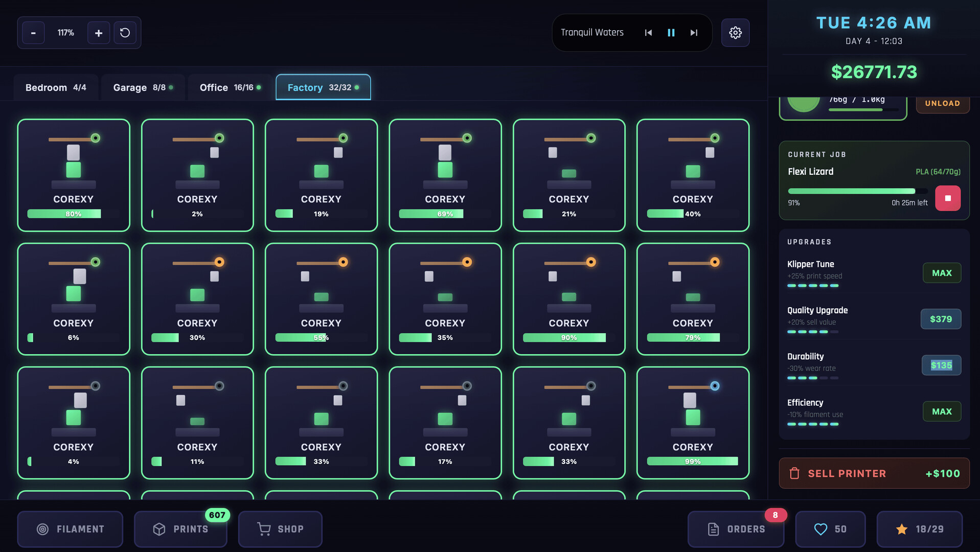This screenshot has height=552, width=980.
Task: Select the COREXY printer at 99%
Action: tap(692, 423)
